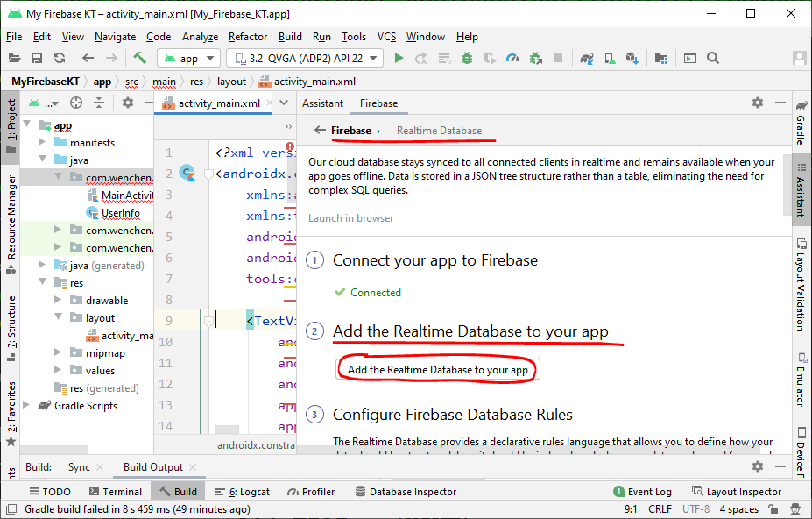
Task: Switch to the Assistant tab
Action: coord(322,103)
